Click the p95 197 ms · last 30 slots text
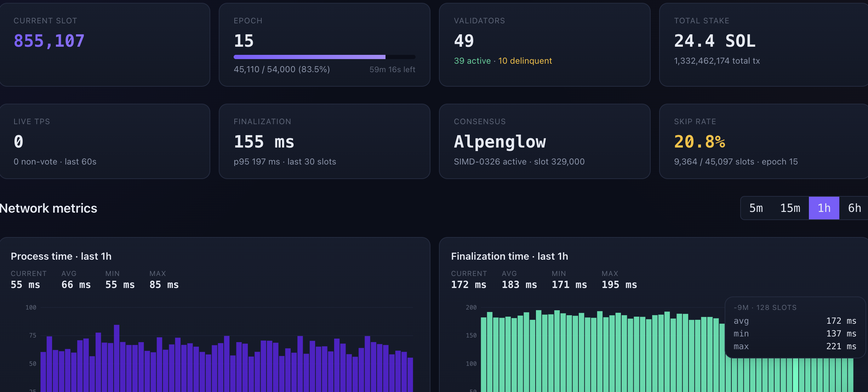Screen dimensions: 868x392 [285, 162]
